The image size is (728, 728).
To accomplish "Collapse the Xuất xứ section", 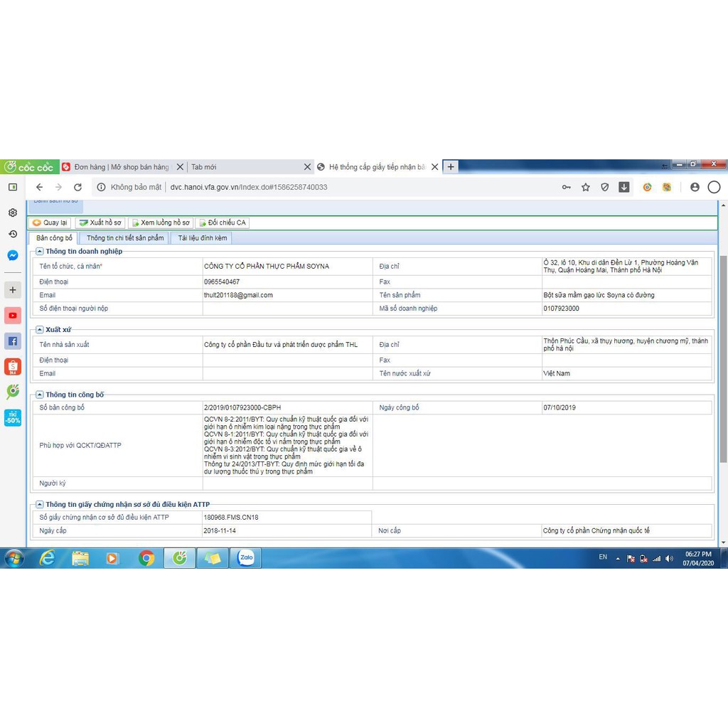I will (40, 330).
